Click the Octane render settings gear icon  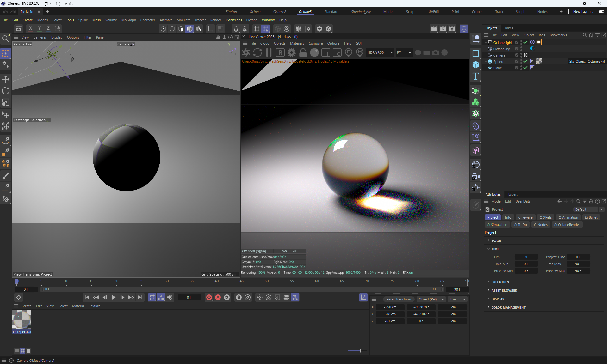[292, 52]
